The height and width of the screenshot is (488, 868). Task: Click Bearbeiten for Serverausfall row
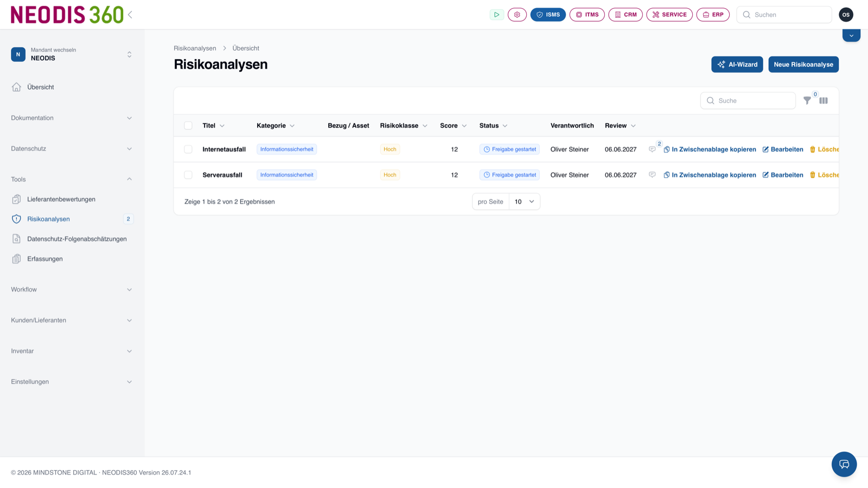coord(783,175)
